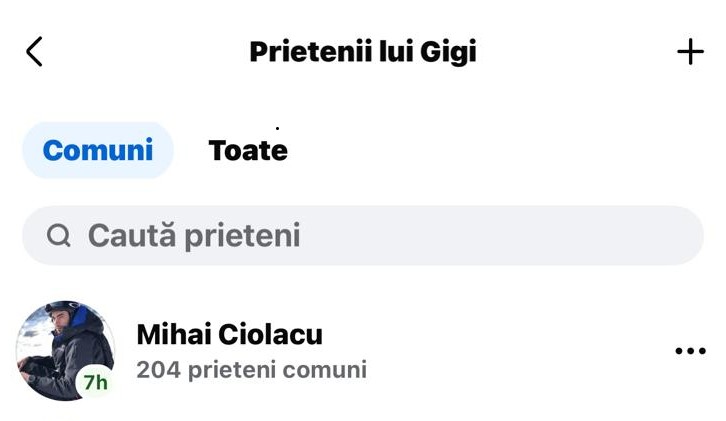Open Mihai Ciolacu's profile picture

(62, 348)
